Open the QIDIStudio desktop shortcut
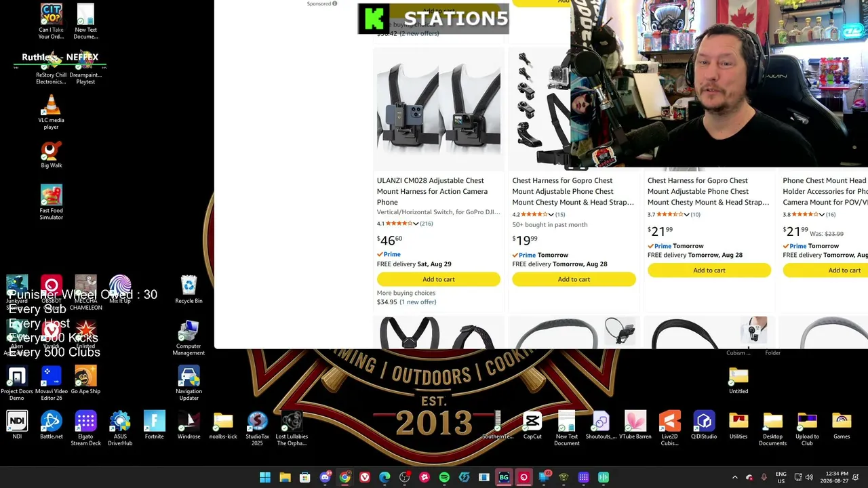 704,426
